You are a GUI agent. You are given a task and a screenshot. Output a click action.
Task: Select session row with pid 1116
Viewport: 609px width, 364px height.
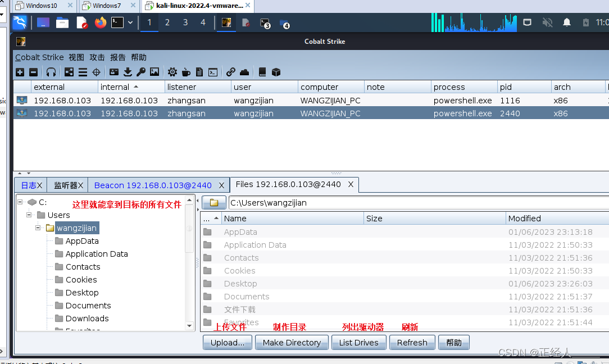(x=311, y=101)
